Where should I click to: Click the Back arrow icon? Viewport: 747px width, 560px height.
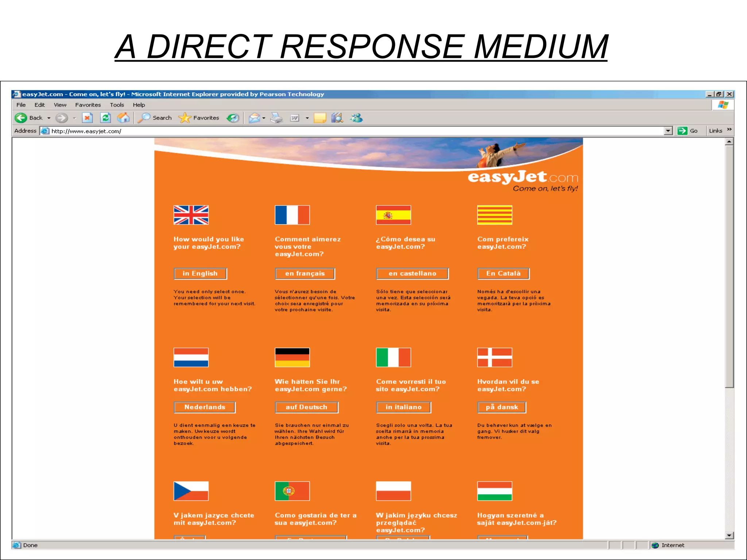[x=21, y=118]
